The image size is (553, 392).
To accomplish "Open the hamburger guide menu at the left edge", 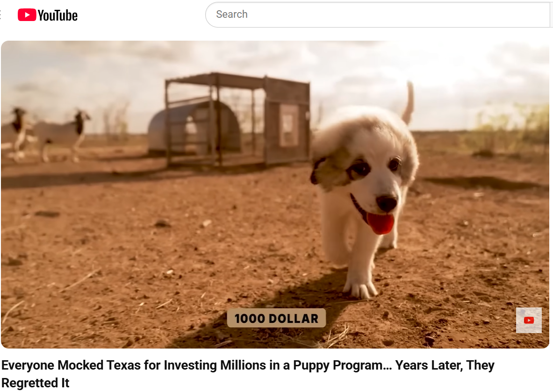I will coord(1,15).
